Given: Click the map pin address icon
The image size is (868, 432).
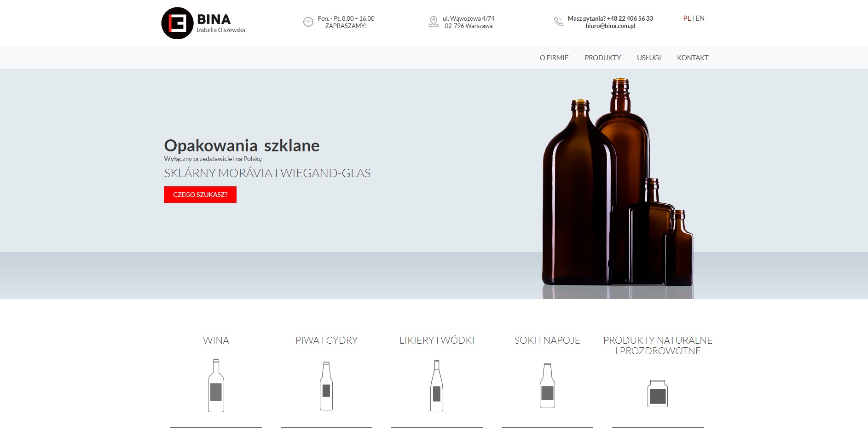Looking at the screenshot, I should click(x=434, y=22).
